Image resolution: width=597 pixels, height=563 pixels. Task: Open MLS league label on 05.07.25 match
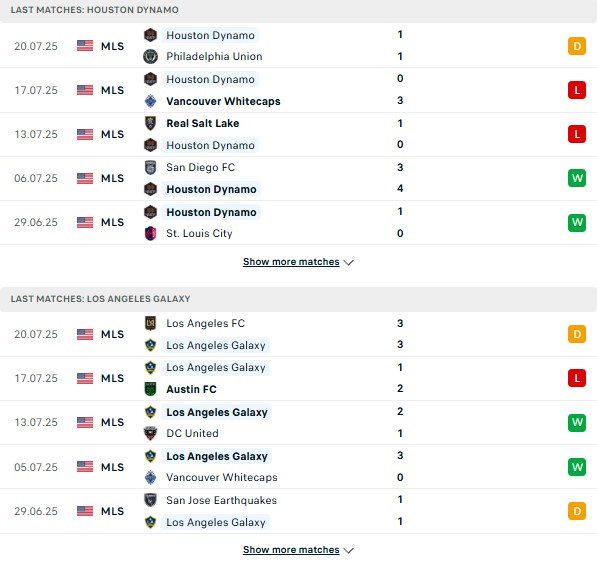[112, 467]
